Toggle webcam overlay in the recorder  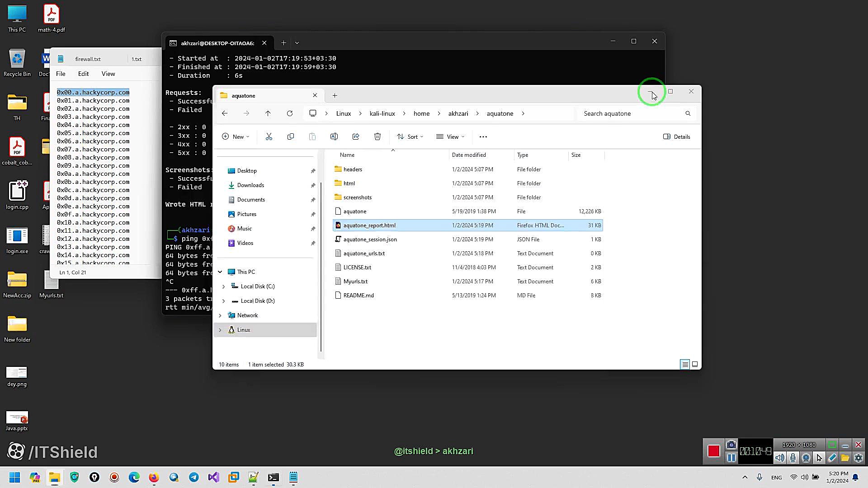click(806, 458)
